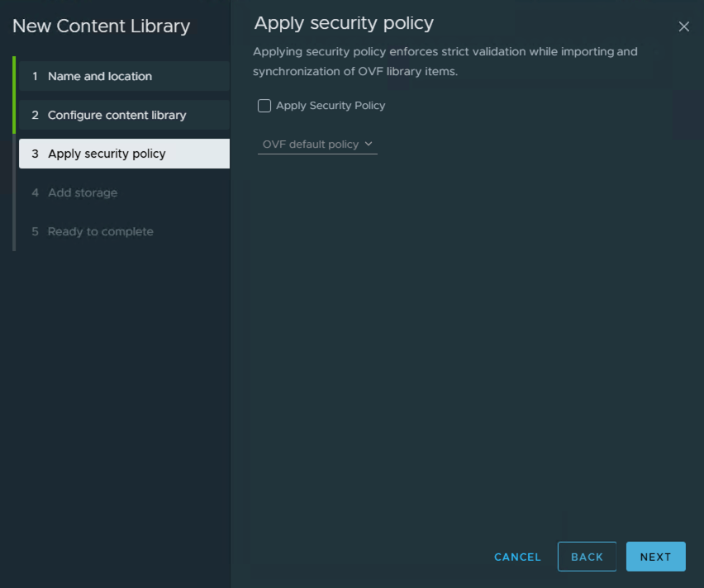Click the green progress bar beside step 2
Screen dimensions: 704x588
[x=14, y=115]
